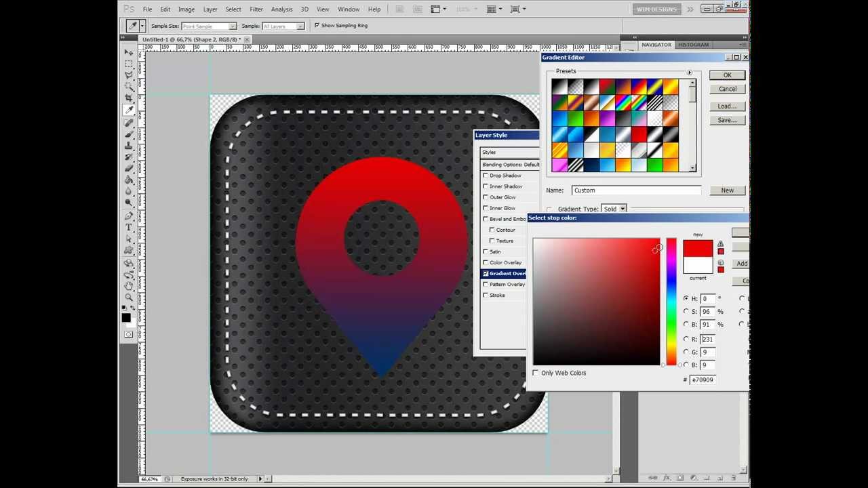This screenshot has width=868, height=488.
Task: Switch to the Histogram tab
Action: click(693, 44)
